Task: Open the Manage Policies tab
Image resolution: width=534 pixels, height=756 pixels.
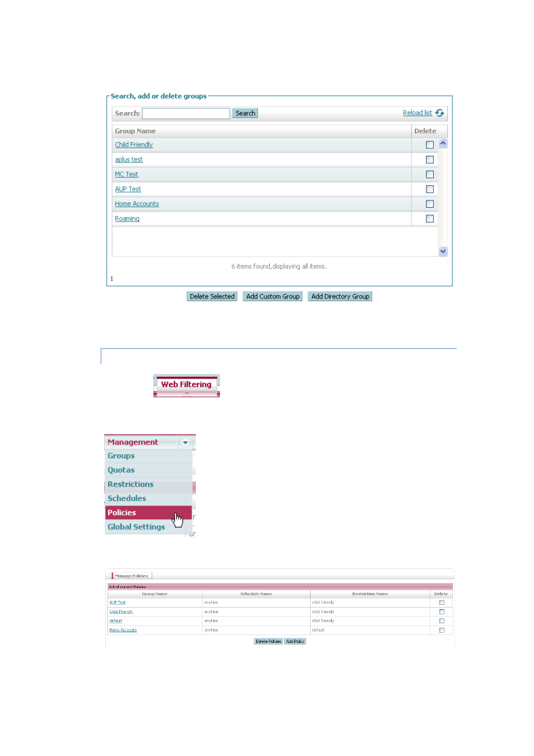Action: (132, 576)
